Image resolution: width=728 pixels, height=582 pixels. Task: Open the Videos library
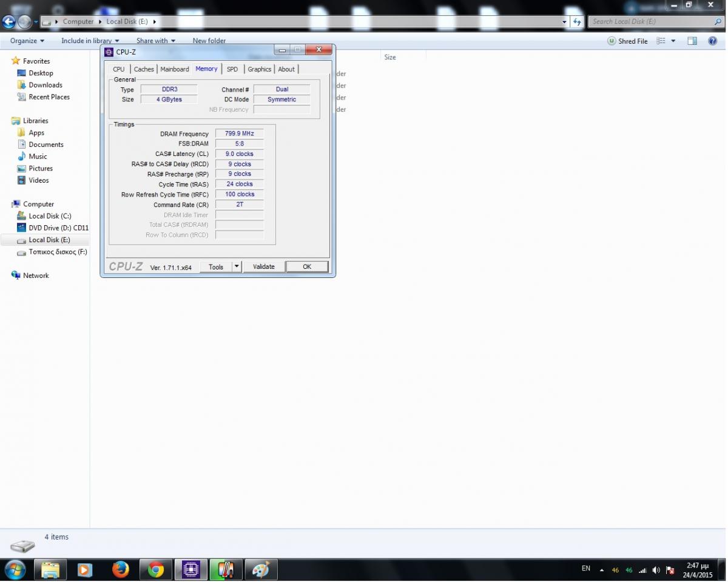point(39,180)
